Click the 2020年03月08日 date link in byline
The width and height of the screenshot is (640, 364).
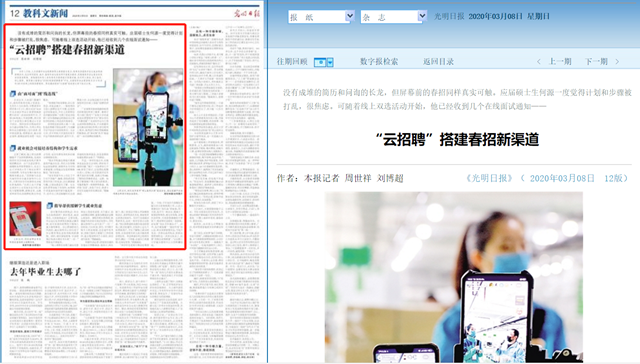pos(562,178)
